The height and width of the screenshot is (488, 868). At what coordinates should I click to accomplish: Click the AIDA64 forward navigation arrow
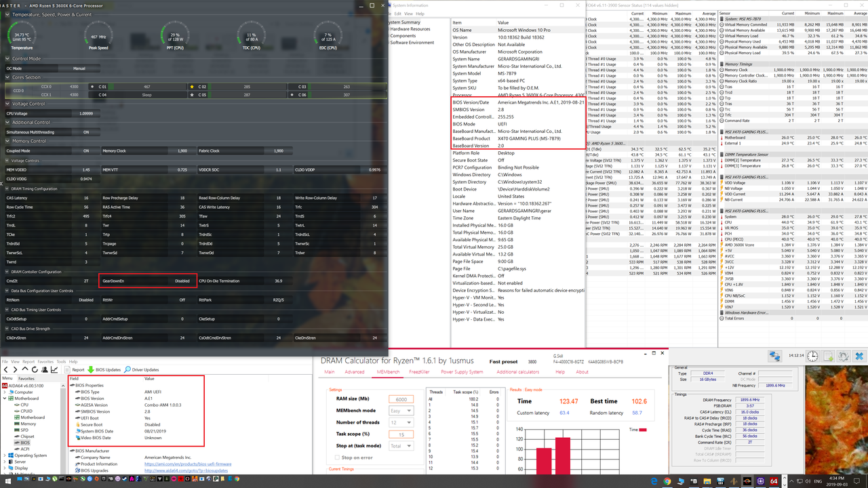[x=16, y=369]
